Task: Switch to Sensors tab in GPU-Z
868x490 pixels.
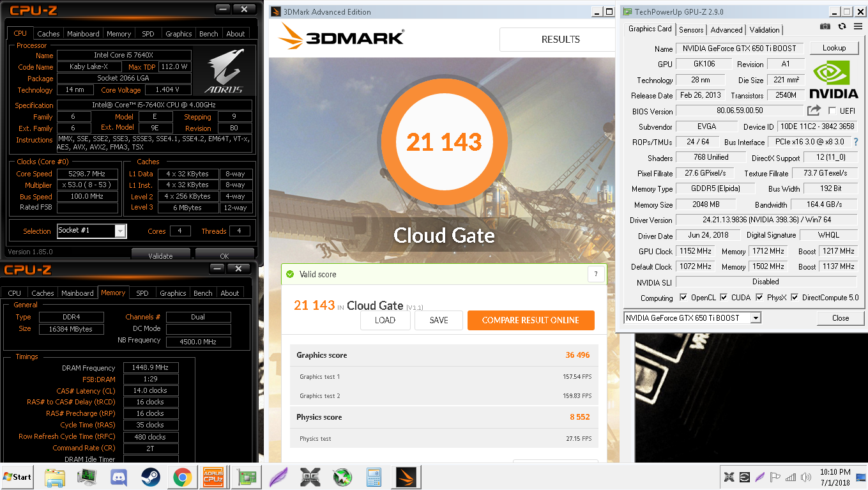Action: 691,30
